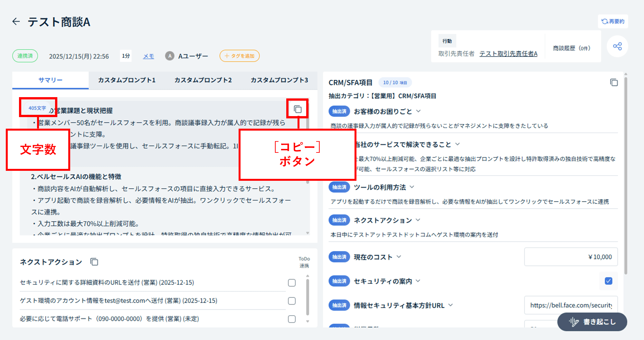The height and width of the screenshot is (340, 644).
Task: Click the share icon button
Action: pyautogui.click(x=617, y=46)
